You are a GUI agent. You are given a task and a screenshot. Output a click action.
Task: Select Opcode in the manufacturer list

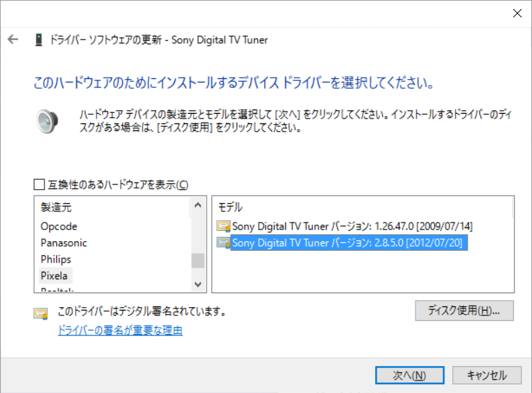tap(59, 226)
